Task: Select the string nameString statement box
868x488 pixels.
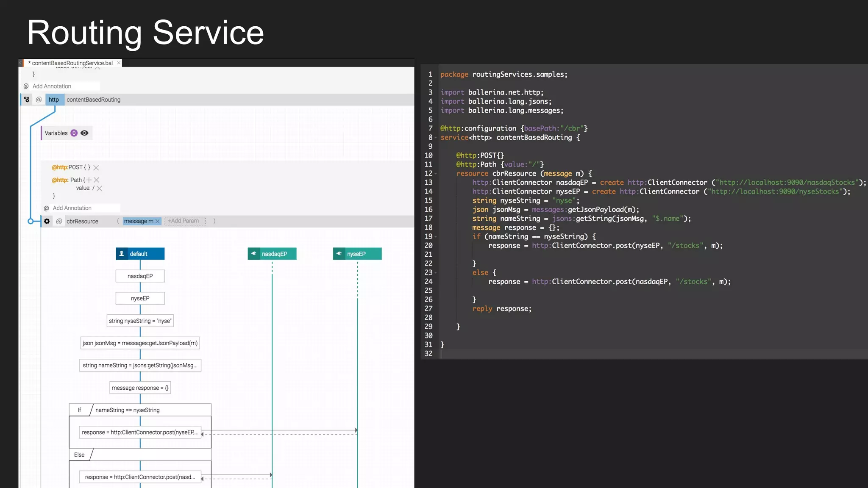Action: click(x=140, y=366)
